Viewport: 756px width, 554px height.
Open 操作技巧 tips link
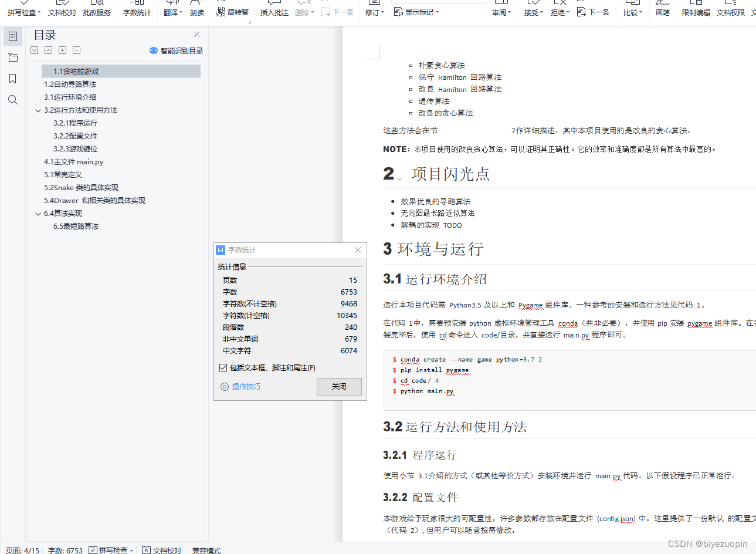(x=240, y=387)
